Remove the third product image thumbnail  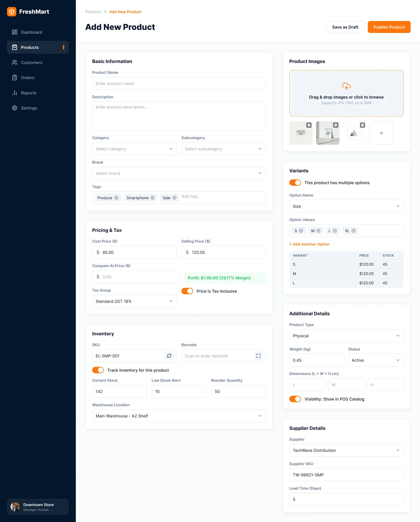363,125
